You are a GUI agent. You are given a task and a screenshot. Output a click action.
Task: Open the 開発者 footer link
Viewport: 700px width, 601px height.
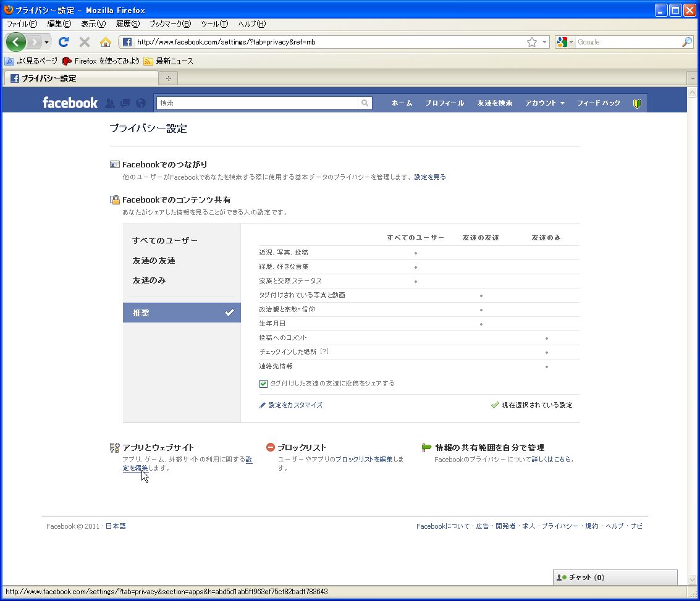tap(505, 526)
